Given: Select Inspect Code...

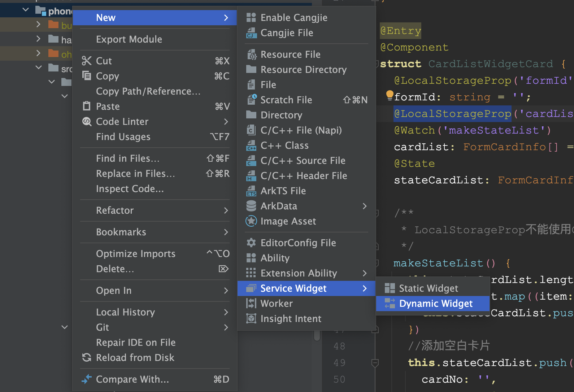Looking at the screenshot, I should coord(155,188).
